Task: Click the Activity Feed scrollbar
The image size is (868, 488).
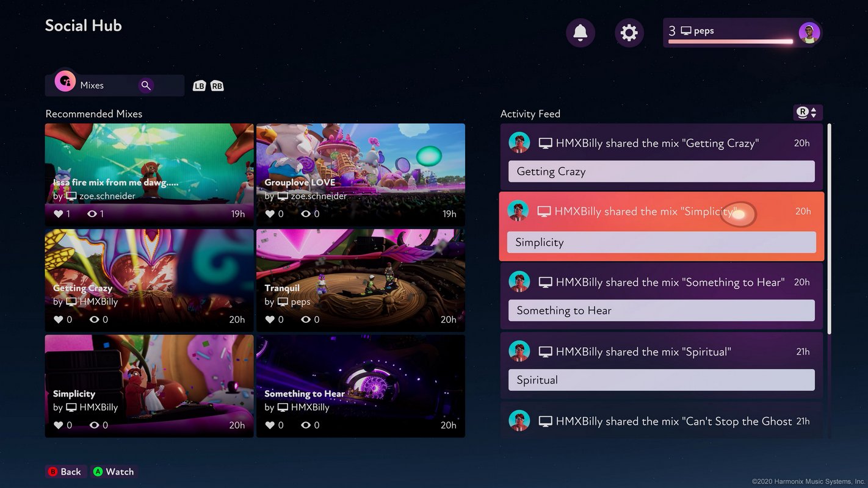Action: pos(829,229)
